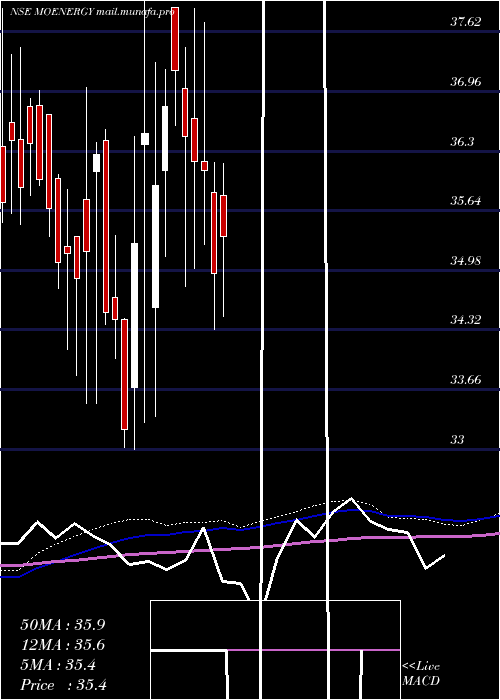The width and height of the screenshot is (500, 700).
Task: Click the 33.66 price axis label
Action: (466, 380)
